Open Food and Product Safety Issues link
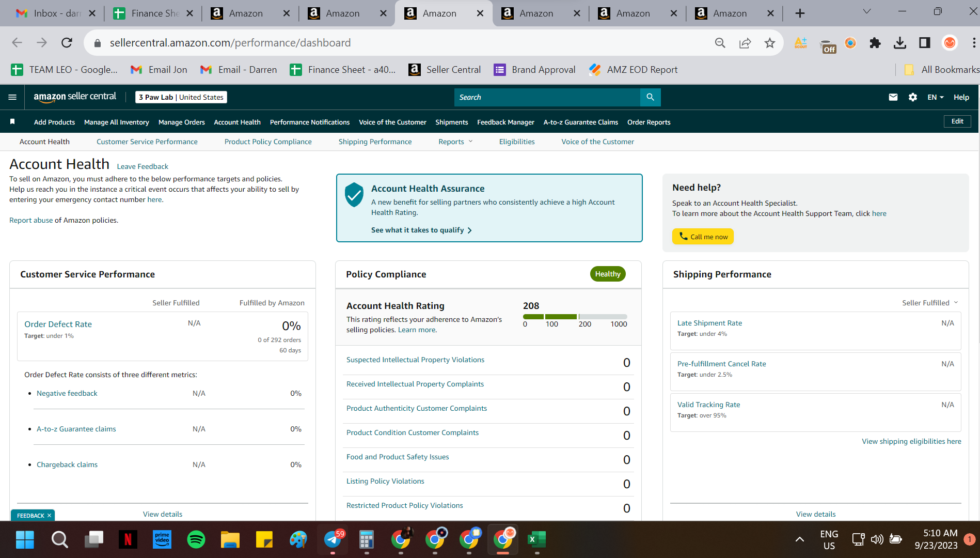The width and height of the screenshot is (980, 558). [x=398, y=457]
